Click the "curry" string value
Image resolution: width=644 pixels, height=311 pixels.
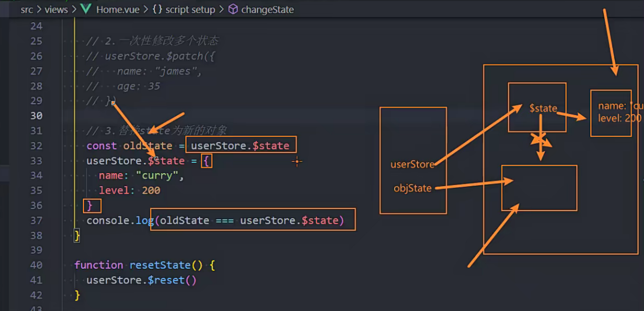pyautogui.click(x=157, y=176)
